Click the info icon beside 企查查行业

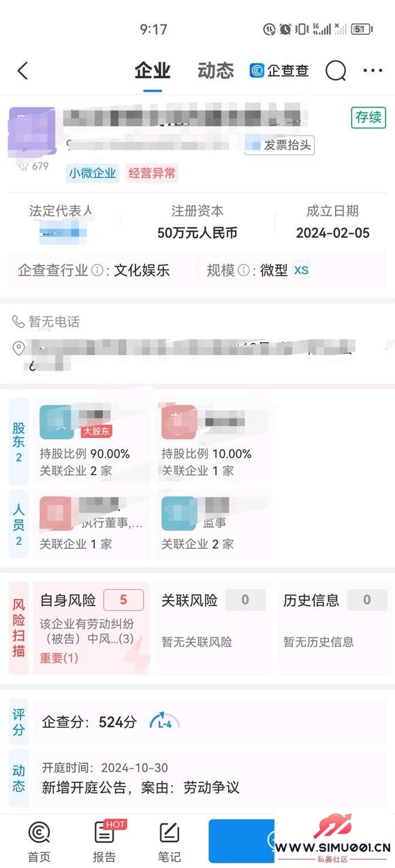tap(97, 271)
